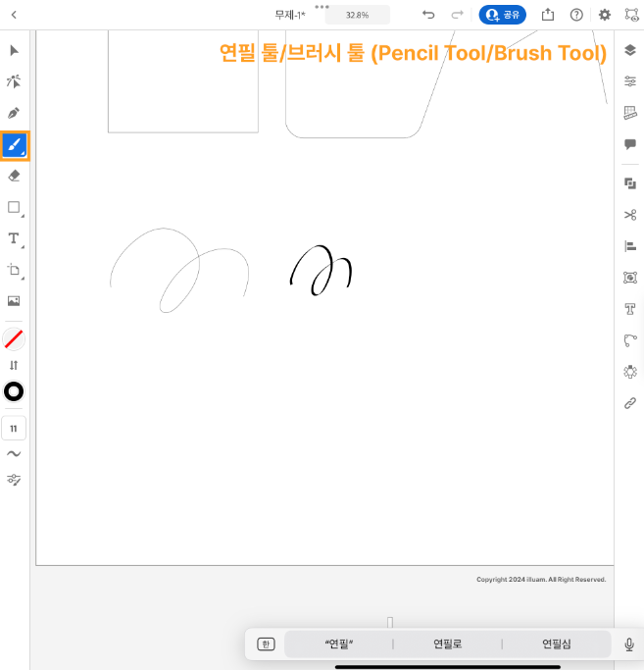Image resolution: width=644 pixels, height=670 pixels.
Task: Swap fill and stroke colors
Action: pyautogui.click(x=14, y=365)
